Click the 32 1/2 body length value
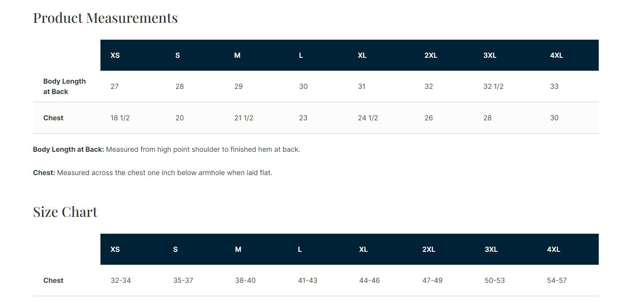Viewport: 644px width, 307px height. [493, 86]
